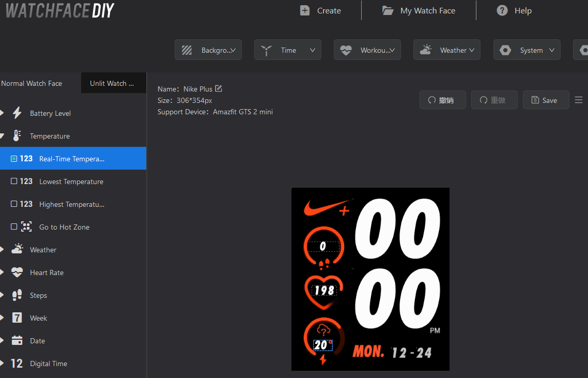Click the 123 icon for Lowest Temperature

[26, 182]
